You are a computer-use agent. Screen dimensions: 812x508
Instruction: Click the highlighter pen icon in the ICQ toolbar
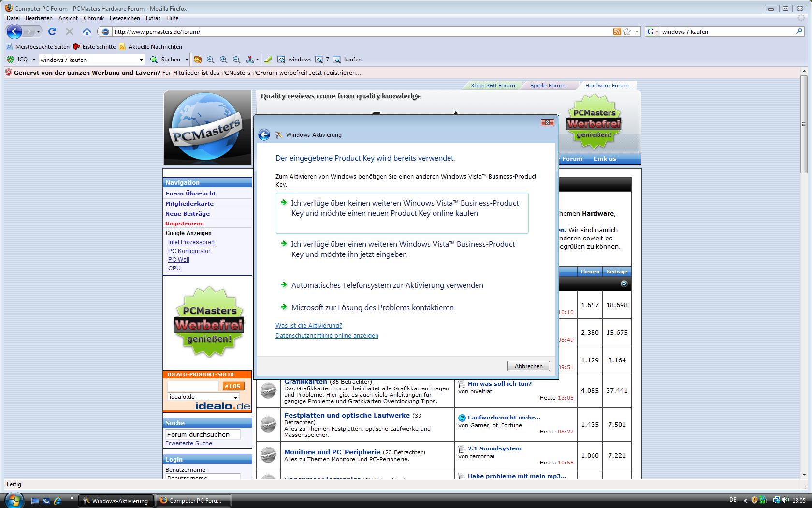tap(268, 60)
